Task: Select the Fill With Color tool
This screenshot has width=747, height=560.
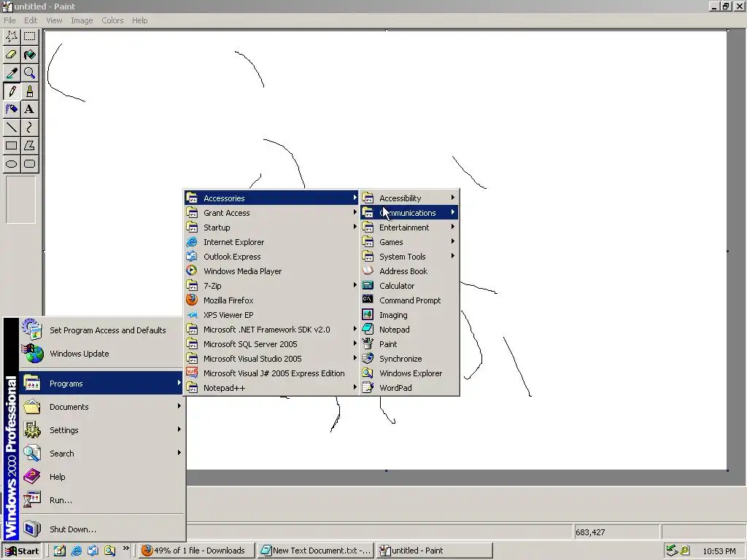Action: (29, 55)
